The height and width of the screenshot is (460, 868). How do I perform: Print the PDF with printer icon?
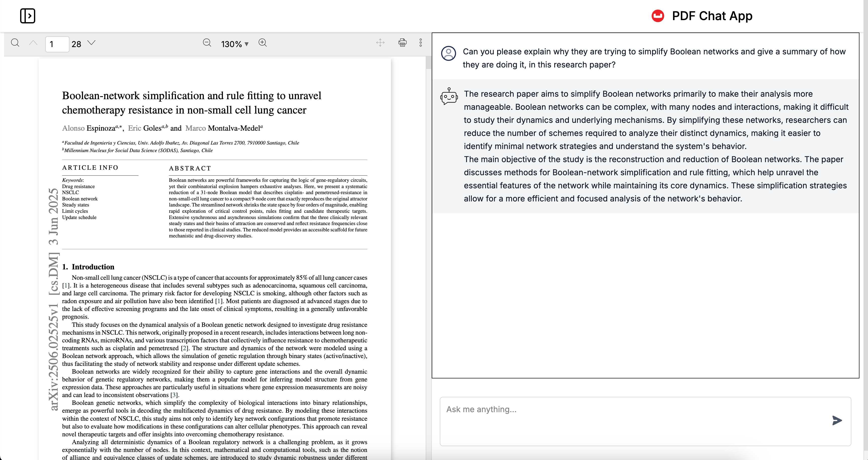point(402,43)
